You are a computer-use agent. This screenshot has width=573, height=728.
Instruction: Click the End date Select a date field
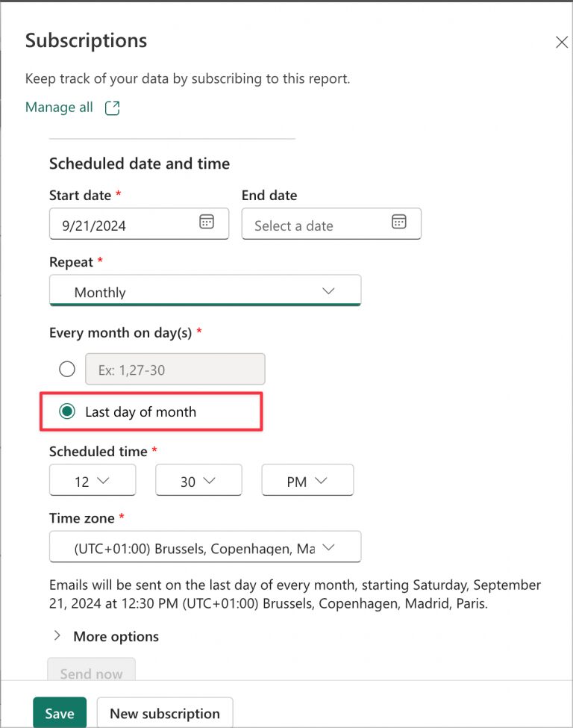click(x=313, y=225)
